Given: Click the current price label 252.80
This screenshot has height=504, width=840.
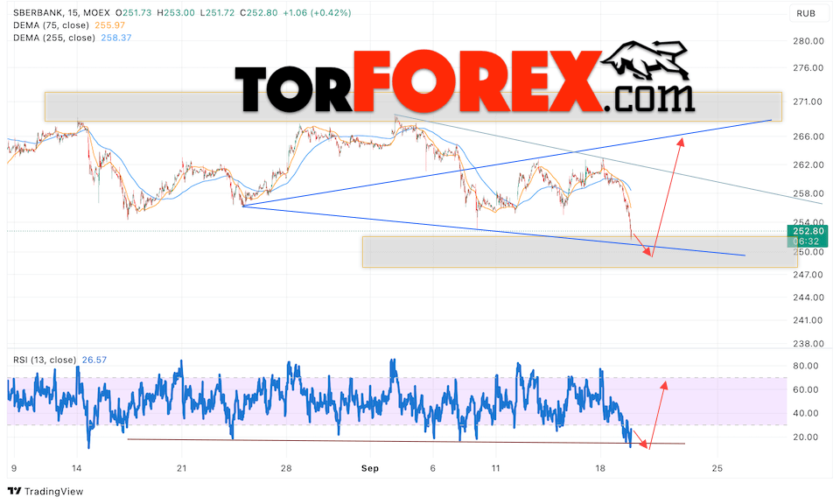Looking at the screenshot, I should point(808,231).
